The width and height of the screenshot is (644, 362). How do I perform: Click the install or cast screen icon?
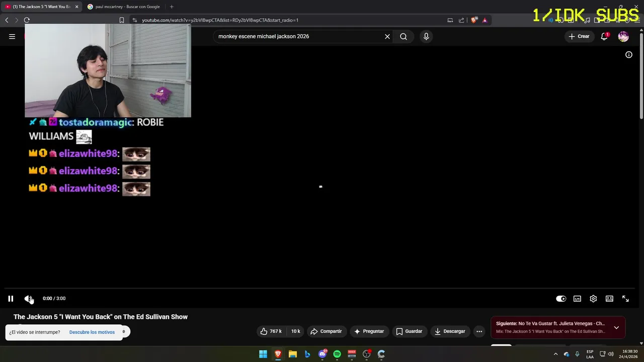pos(450,20)
